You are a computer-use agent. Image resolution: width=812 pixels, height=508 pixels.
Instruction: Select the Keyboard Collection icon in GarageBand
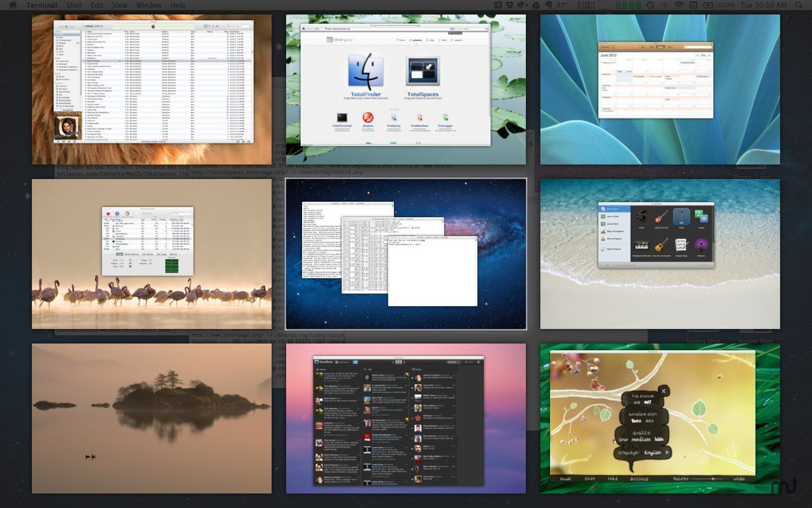point(641,246)
